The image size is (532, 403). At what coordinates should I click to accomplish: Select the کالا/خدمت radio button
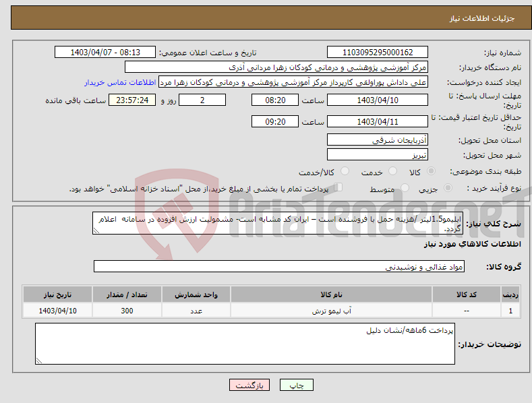click(x=345, y=171)
